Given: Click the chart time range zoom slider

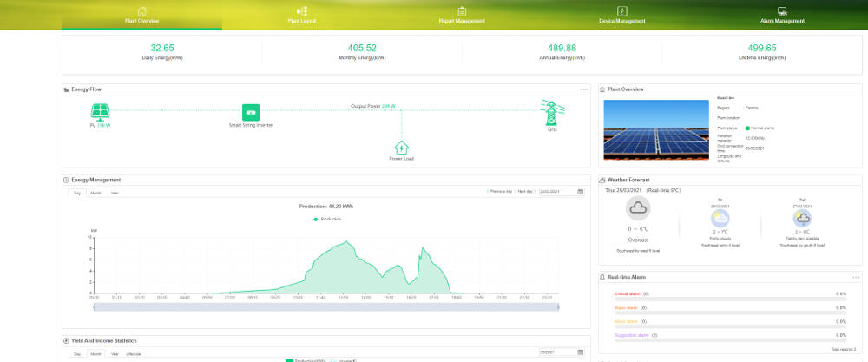Looking at the screenshot, I should coord(325,306).
